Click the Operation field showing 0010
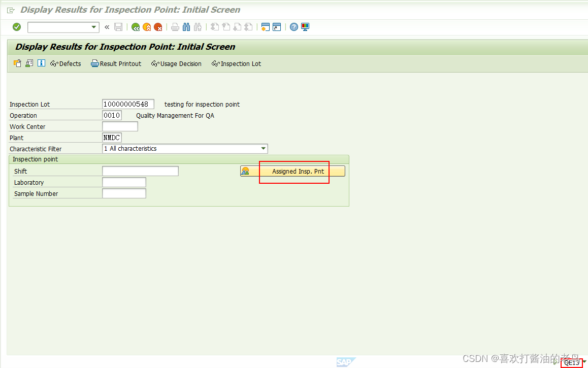The height and width of the screenshot is (368, 588). 112,115
